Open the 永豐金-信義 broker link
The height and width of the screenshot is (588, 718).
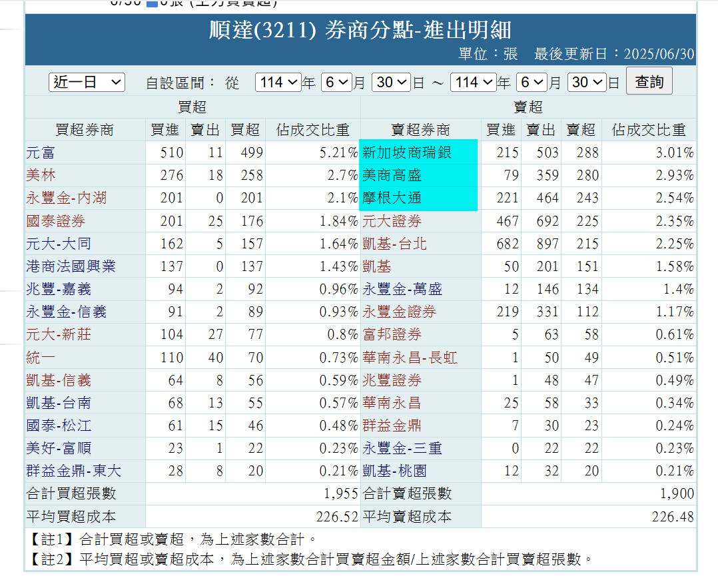click(67, 312)
